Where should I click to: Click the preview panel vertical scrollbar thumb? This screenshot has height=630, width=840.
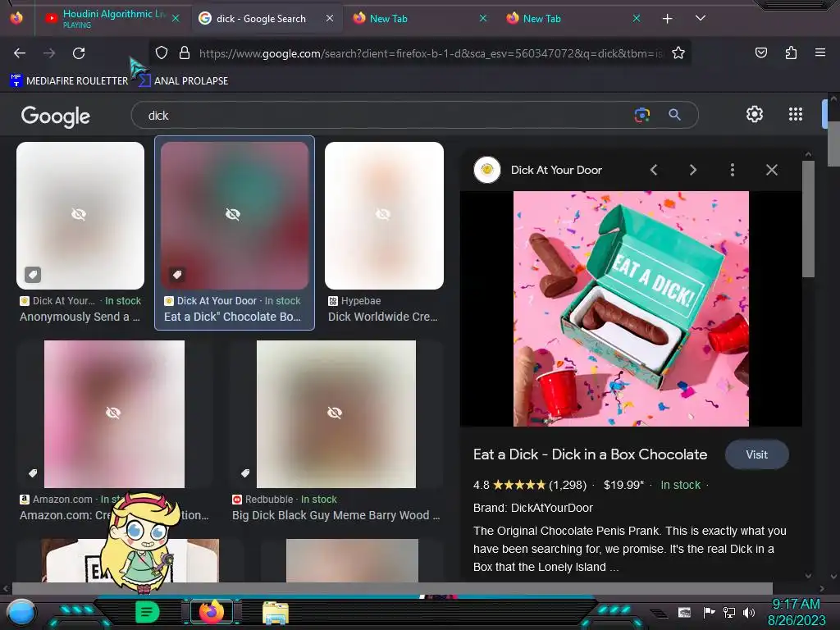coord(808,218)
